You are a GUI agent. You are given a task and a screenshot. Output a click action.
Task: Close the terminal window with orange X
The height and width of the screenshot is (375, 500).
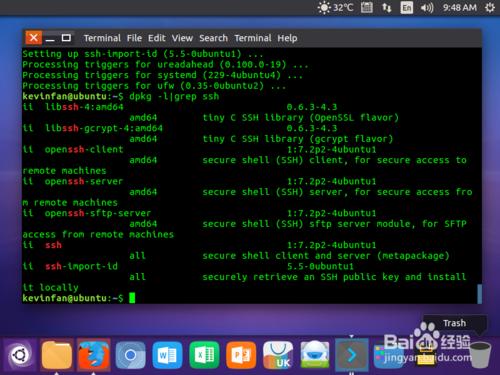click(34, 38)
